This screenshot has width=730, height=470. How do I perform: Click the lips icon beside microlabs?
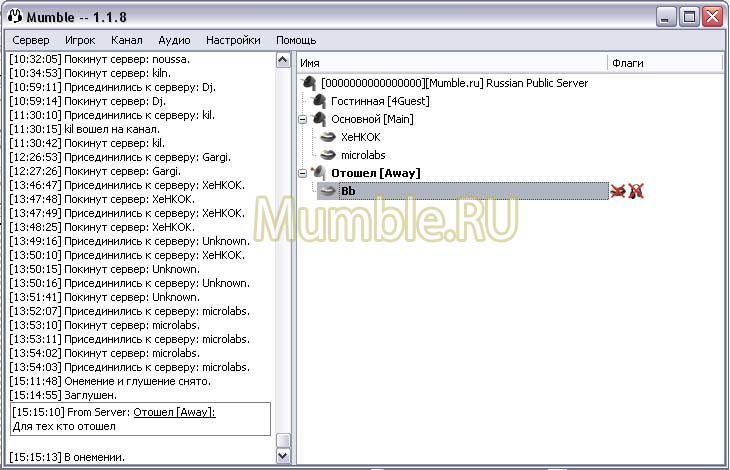[328, 155]
